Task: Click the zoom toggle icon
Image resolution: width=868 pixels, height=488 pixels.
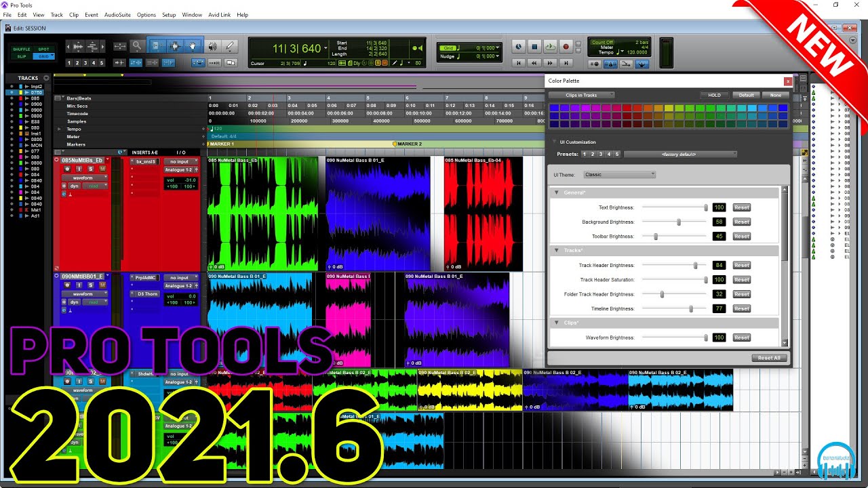Action: click(x=119, y=46)
